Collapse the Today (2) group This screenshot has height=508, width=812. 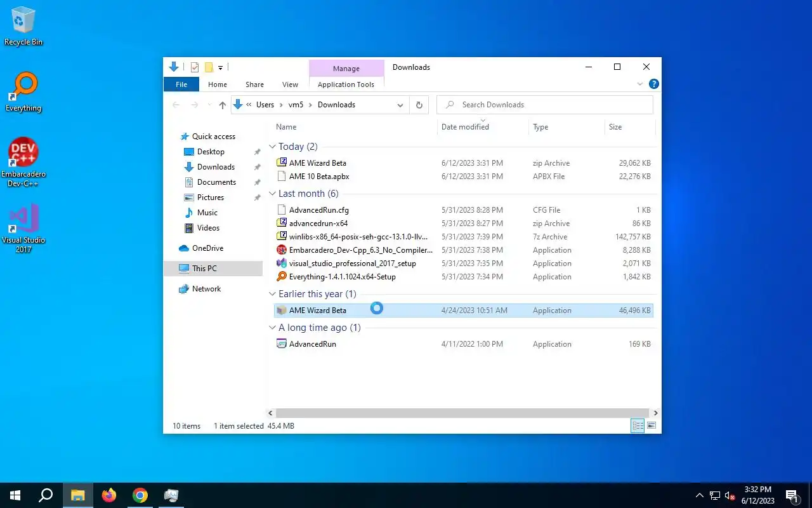coord(273,147)
